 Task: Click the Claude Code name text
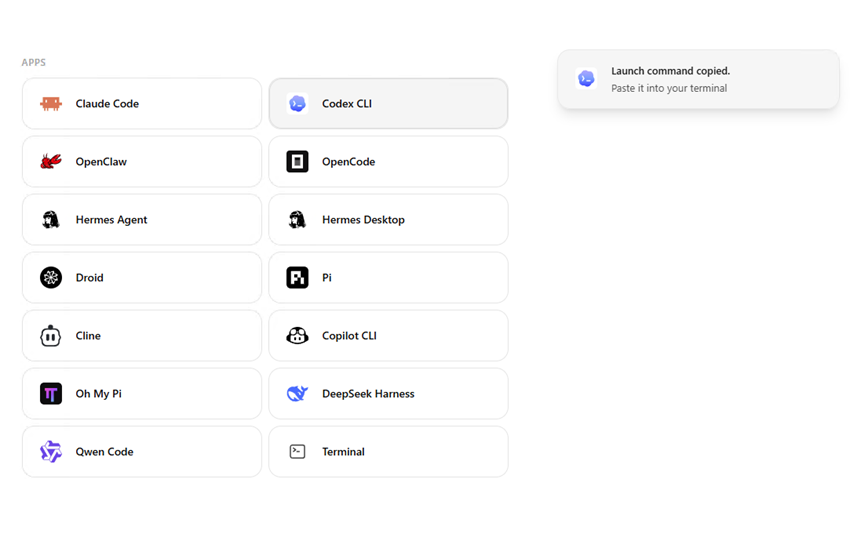pos(107,103)
